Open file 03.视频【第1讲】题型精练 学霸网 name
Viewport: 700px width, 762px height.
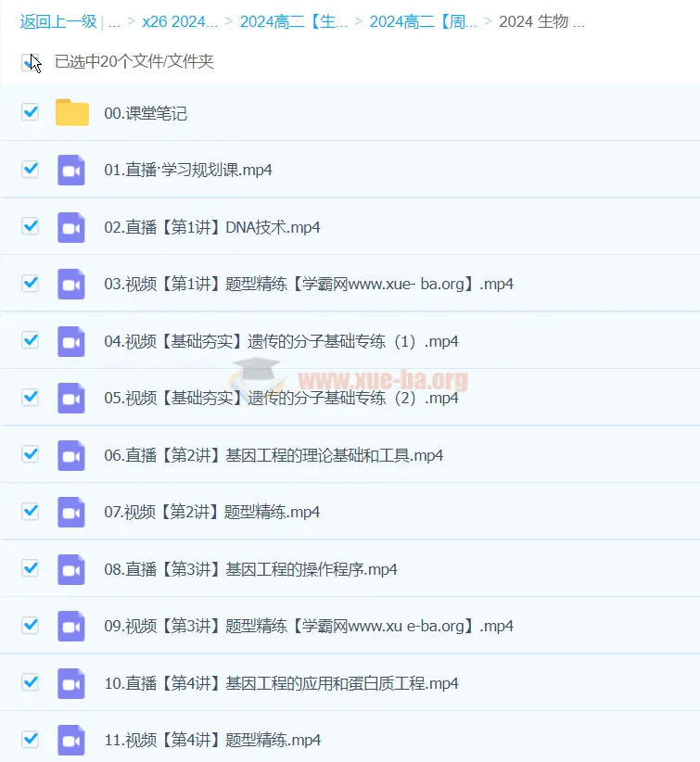(x=309, y=284)
